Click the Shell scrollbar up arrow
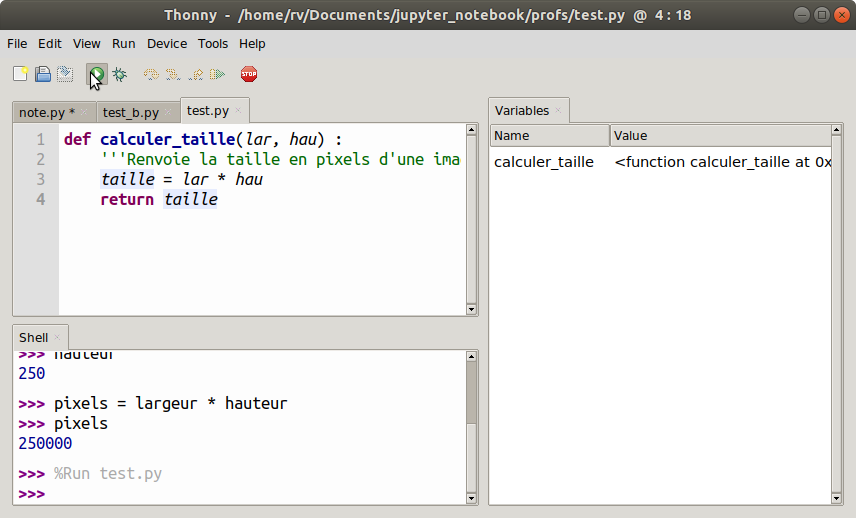Image resolution: width=856 pixels, height=518 pixels. [472, 356]
